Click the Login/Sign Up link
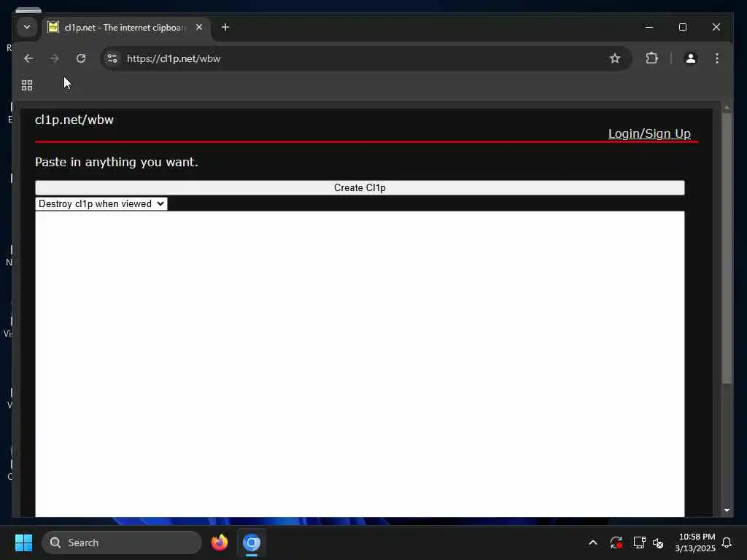 pos(649,134)
